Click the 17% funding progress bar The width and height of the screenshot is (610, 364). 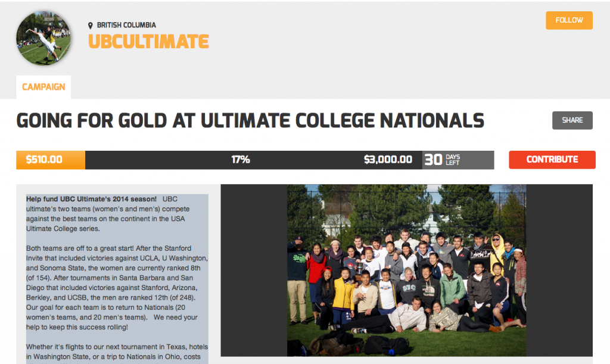[x=241, y=160]
